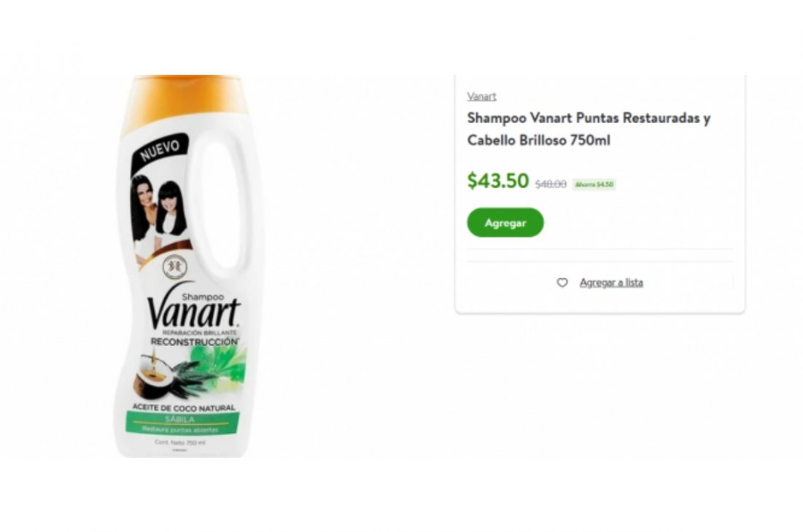The width and height of the screenshot is (803, 532).
Task: Click the round seal emblem on the bottle
Action: pyautogui.click(x=174, y=267)
